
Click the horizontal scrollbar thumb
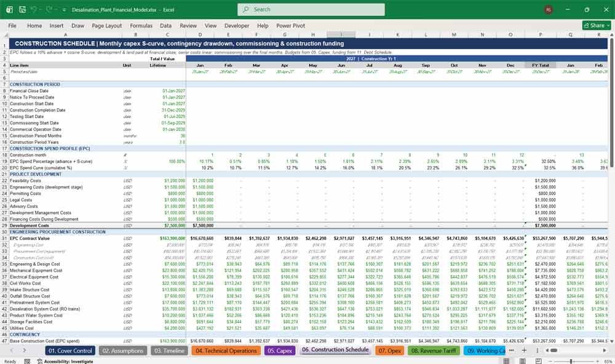click(553, 350)
